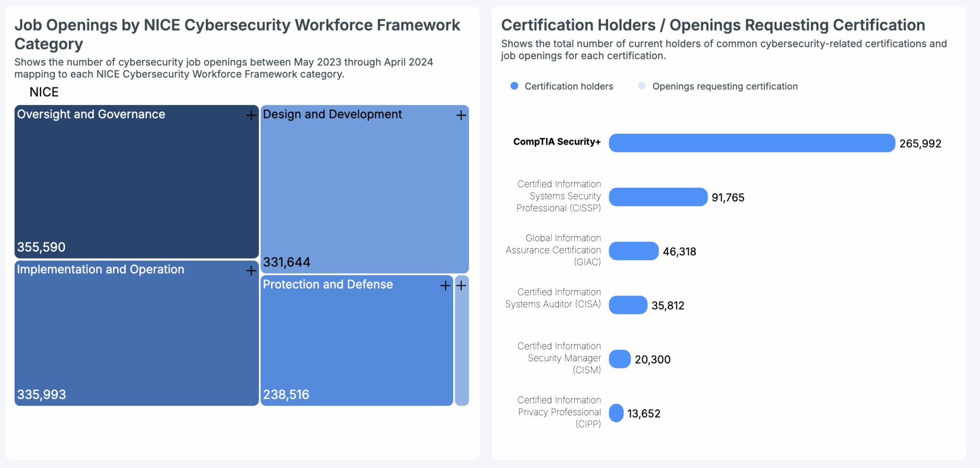Expand the Oversight and Governance tile

[x=251, y=115]
